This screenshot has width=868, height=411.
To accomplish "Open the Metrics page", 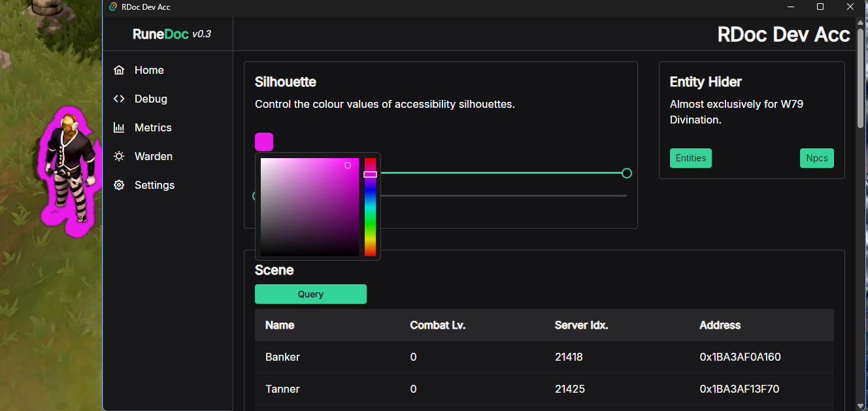I will pos(153,127).
